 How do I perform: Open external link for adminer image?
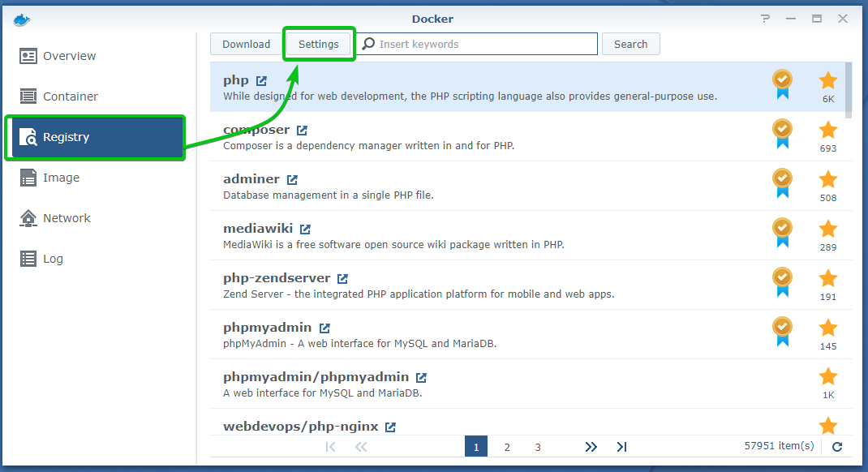click(x=292, y=179)
